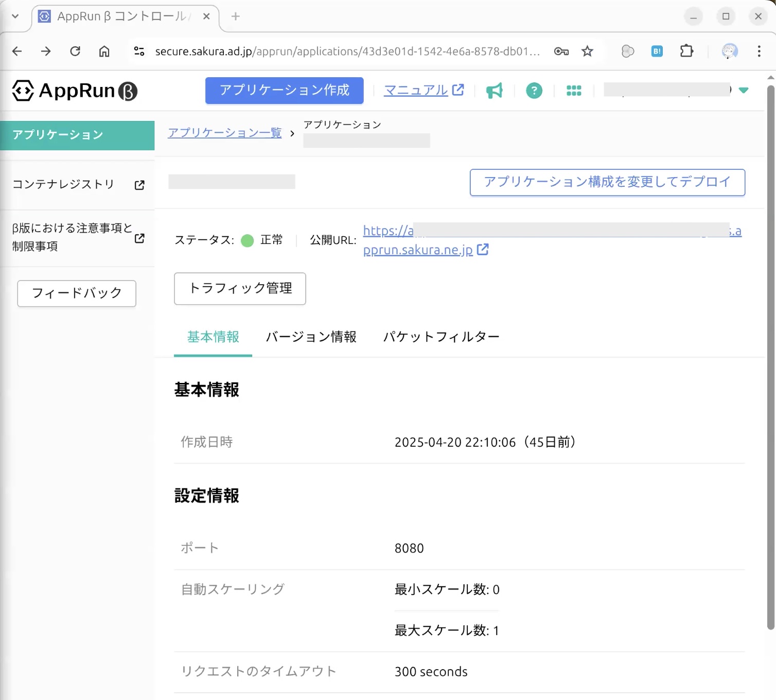The height and width of the screenshot is (700, 776).
Task: Click the creation date 2025-04-20 22:10:06
Action: tap(455, 443)
